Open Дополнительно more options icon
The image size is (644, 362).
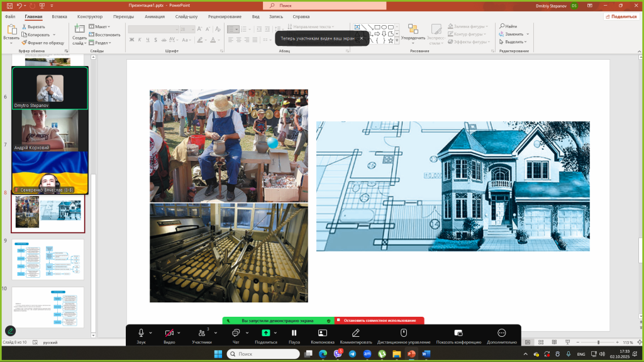[501, 333]
